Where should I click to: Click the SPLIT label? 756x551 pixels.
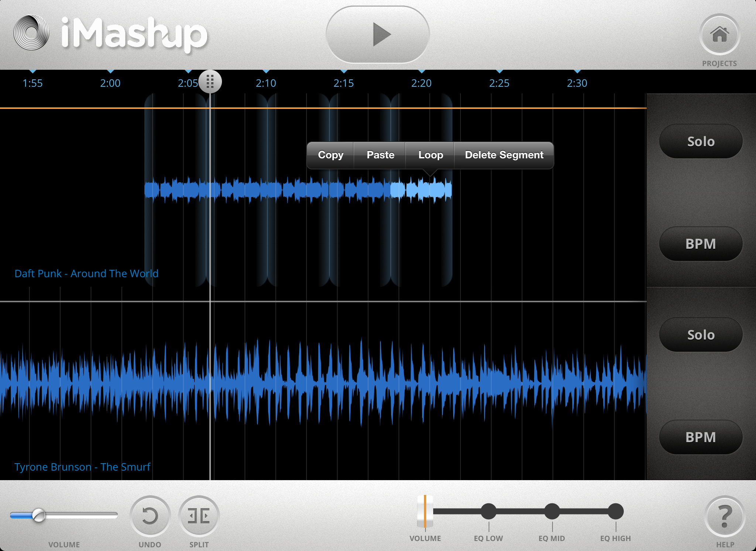click(199, 545)
